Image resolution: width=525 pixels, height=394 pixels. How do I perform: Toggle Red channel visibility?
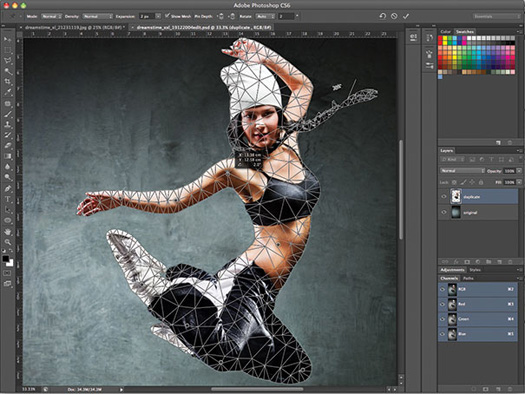[443, 304]
